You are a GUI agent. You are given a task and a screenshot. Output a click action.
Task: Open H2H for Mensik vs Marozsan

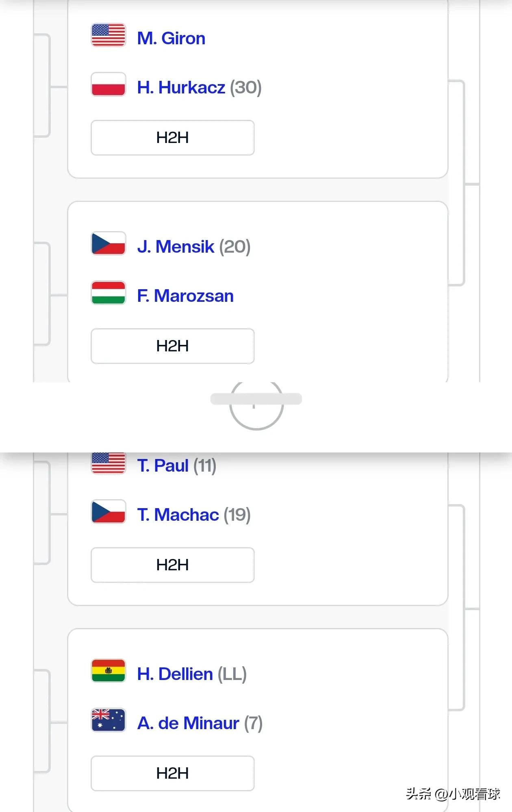pyautogui.click(x=173, y=346)
